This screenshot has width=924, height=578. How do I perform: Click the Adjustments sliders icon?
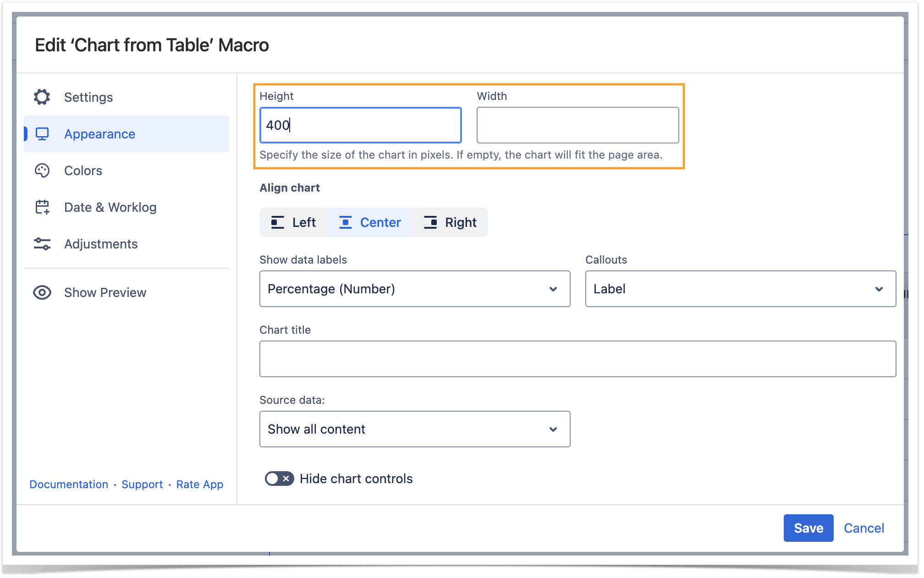coord(42,244)
